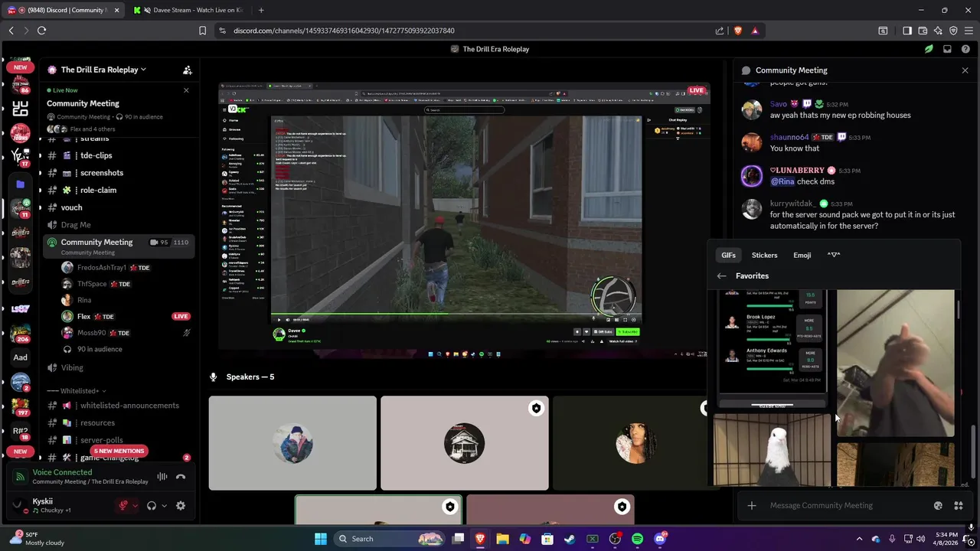The width and height of the screenshot is (980, 551).
Task: Show the 90 in audience list
Action: coord(100,349)
